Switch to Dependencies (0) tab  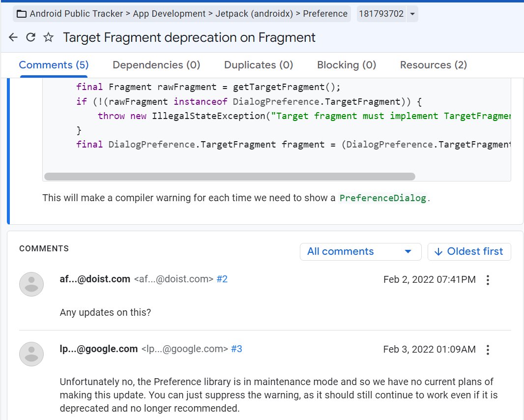click(x=156, y=65)
